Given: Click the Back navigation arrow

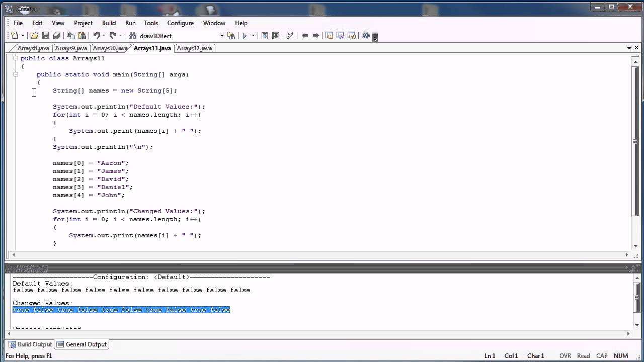Looking at the screenshot, I should tap(304, 36).
